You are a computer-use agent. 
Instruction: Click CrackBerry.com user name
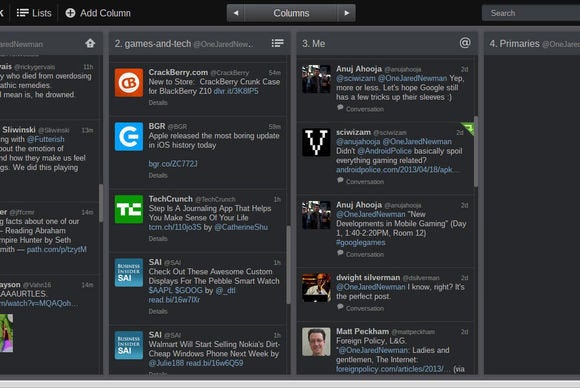pos(178,72)
